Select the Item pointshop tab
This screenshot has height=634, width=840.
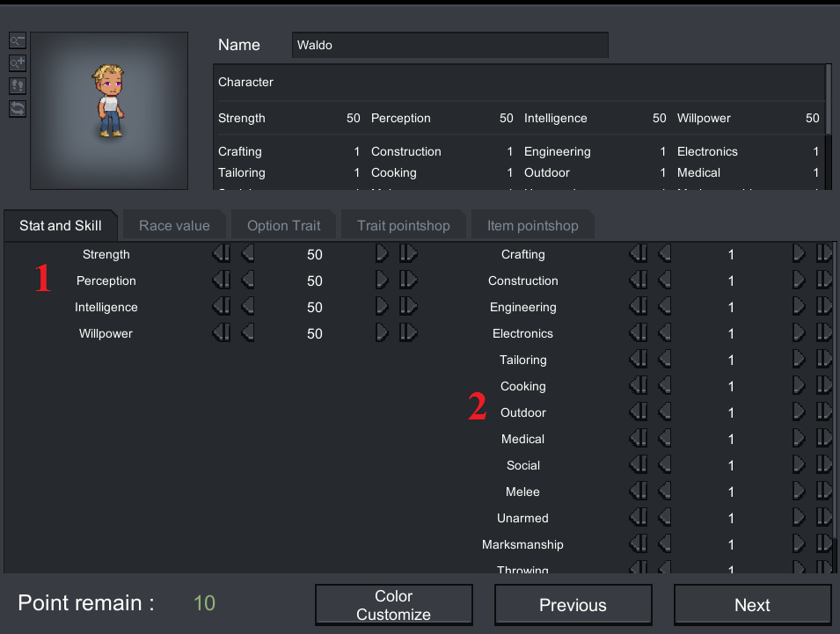[x=532, y=226]
